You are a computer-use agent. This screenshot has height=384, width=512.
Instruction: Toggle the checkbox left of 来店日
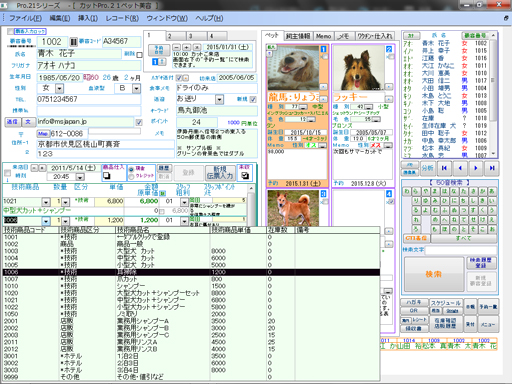[7, 173]
